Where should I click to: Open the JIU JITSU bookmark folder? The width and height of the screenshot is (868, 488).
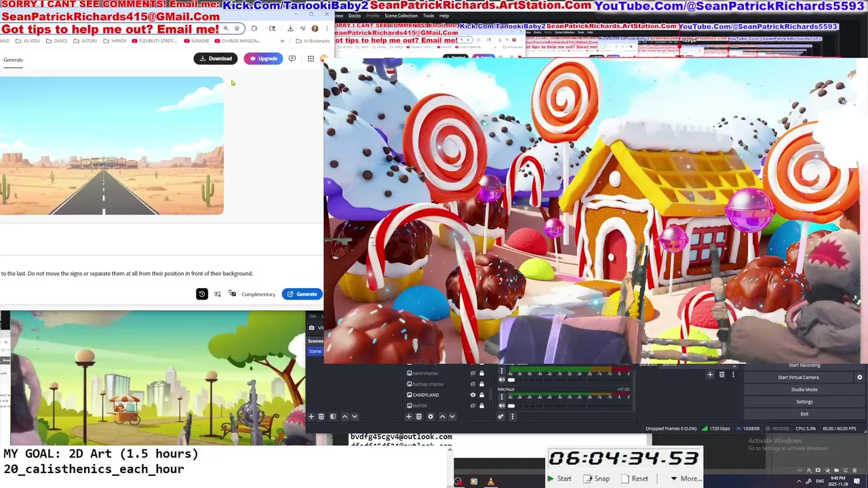29,41
